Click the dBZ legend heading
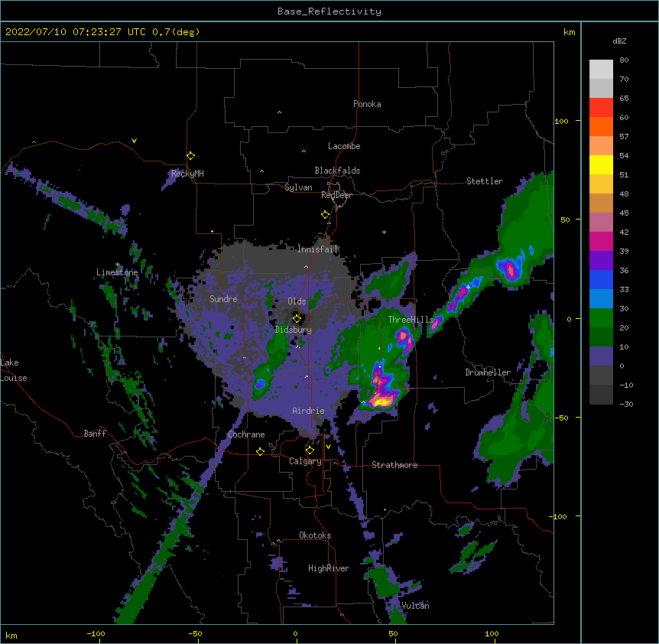This screenshot has width=659, height=644. click(x=619, y=41)
